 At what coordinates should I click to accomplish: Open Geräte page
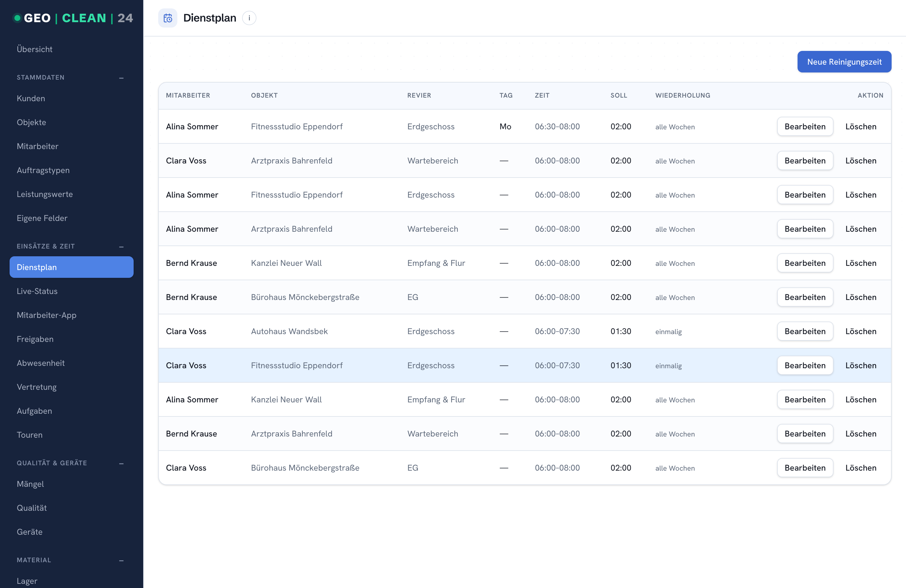(72, 532)
